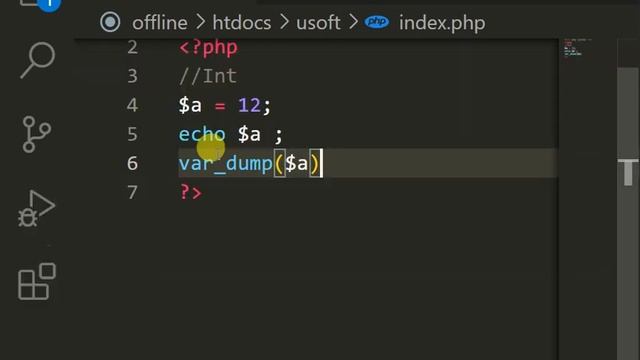Click the circle icon before 'offline'
The image size is (640, 360).
click(x=110, y=22)
